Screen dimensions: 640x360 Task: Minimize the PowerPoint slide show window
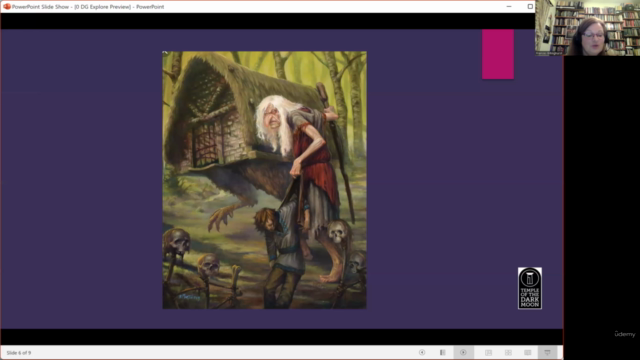click(509, 7)
